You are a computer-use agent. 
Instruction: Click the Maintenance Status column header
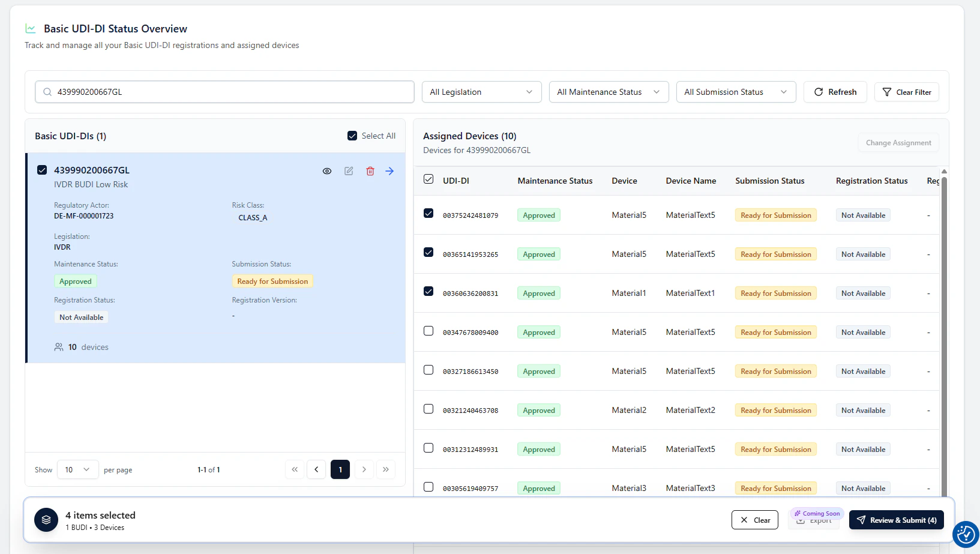[555, 181]
